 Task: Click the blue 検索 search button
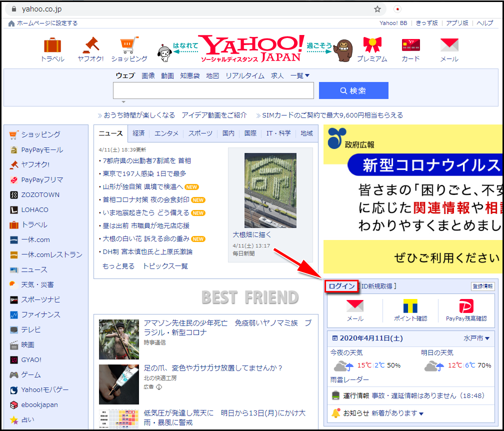[353, 90]
